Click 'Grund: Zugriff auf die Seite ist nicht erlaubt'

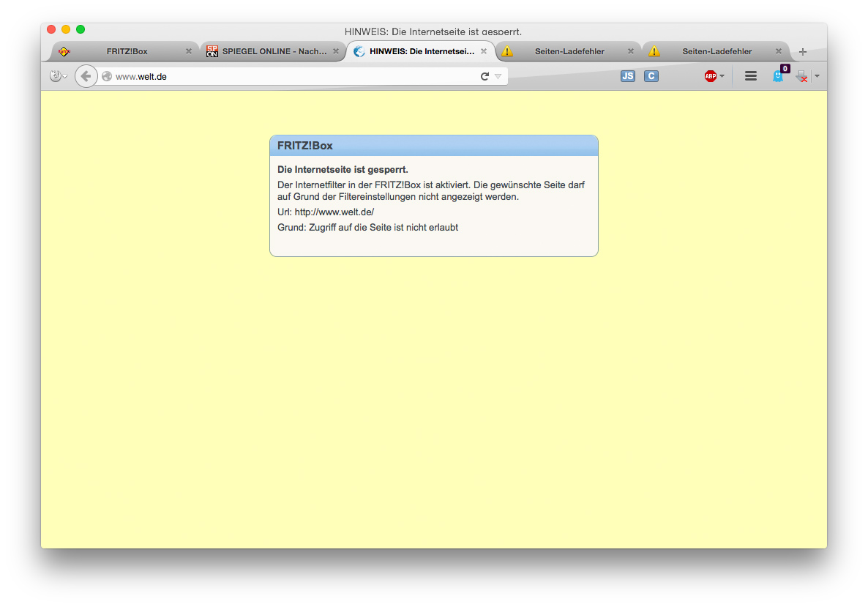click(367, 228)
